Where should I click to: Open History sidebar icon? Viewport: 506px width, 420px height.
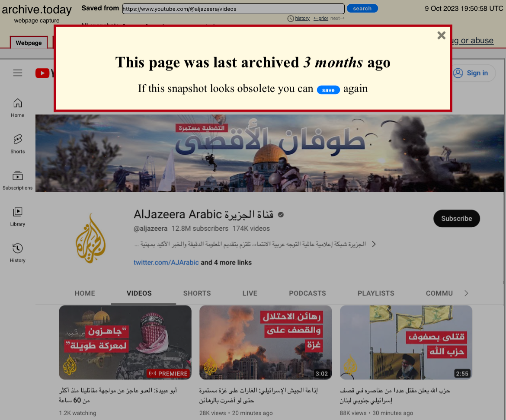17,253
